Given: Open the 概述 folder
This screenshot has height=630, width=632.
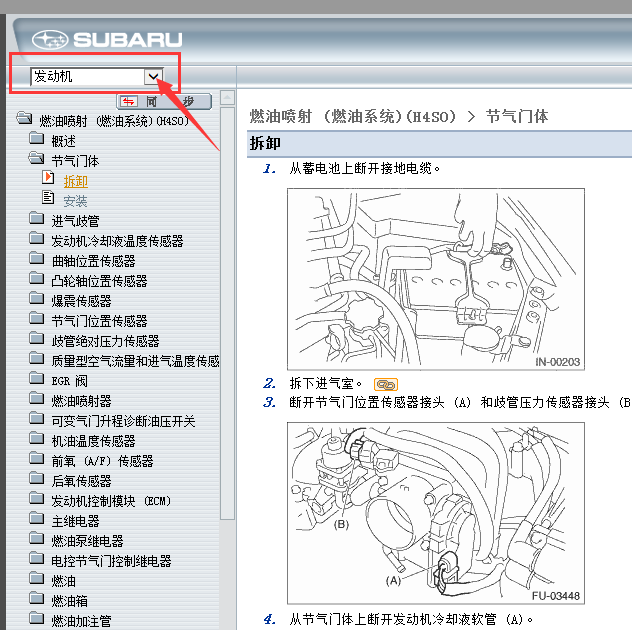Looking at the screenshot, I should tap(63, 141).
